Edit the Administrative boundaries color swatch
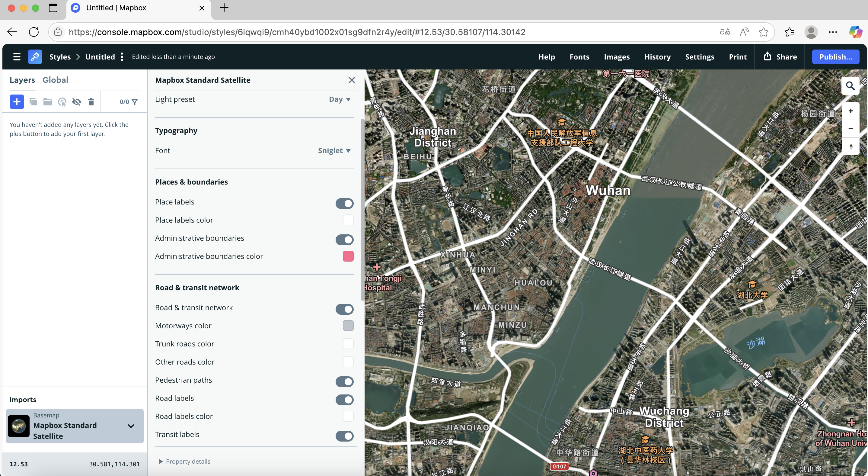The width and height of the screenshot is (868, 476). [x=348, y=256]
